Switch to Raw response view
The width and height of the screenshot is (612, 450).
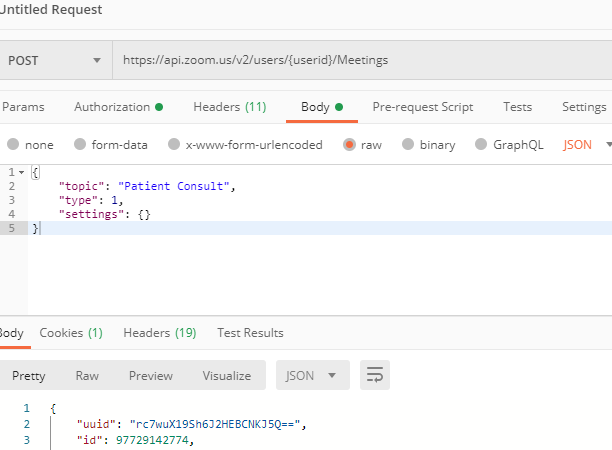pos(87,376)
